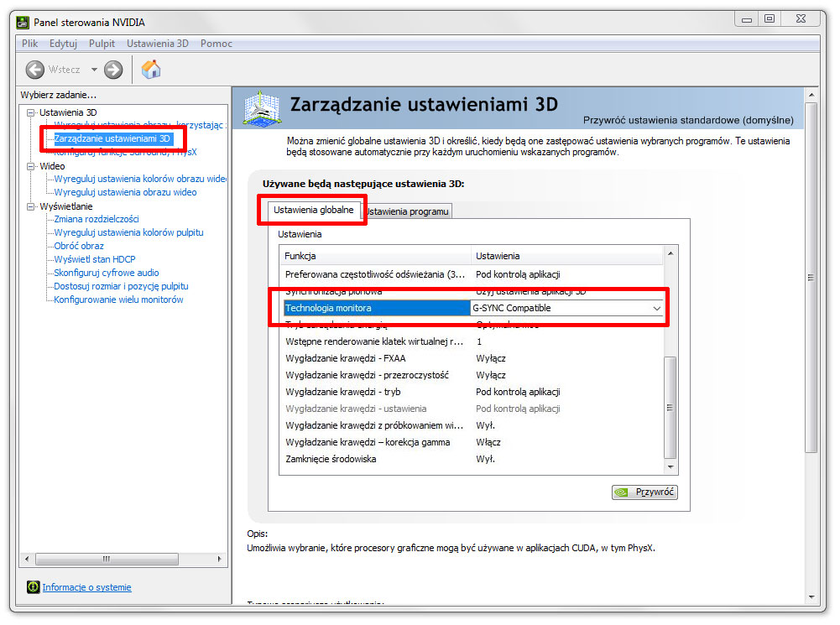Image resolution: width=840 pixels, height=625 pixels.
Task: Open Wyreguluj ustawienia kolorów pulpitu
Action: (x=128, y=232)
